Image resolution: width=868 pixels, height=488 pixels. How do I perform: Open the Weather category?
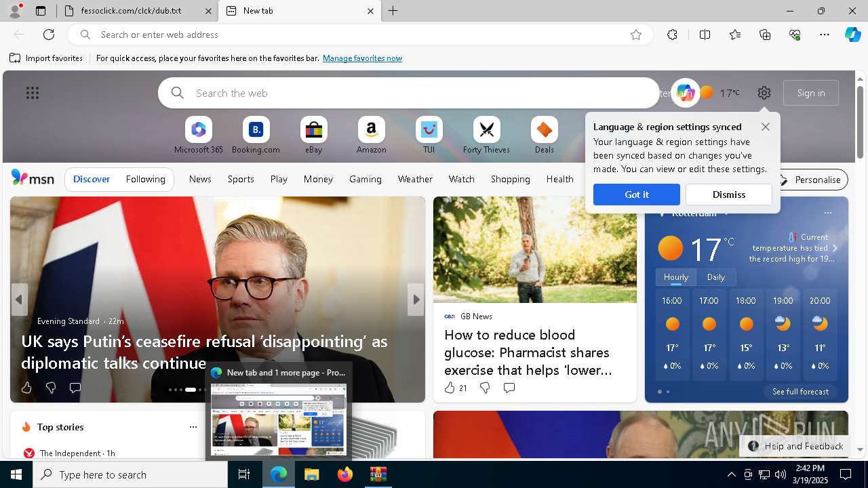(x=415, y=179)
